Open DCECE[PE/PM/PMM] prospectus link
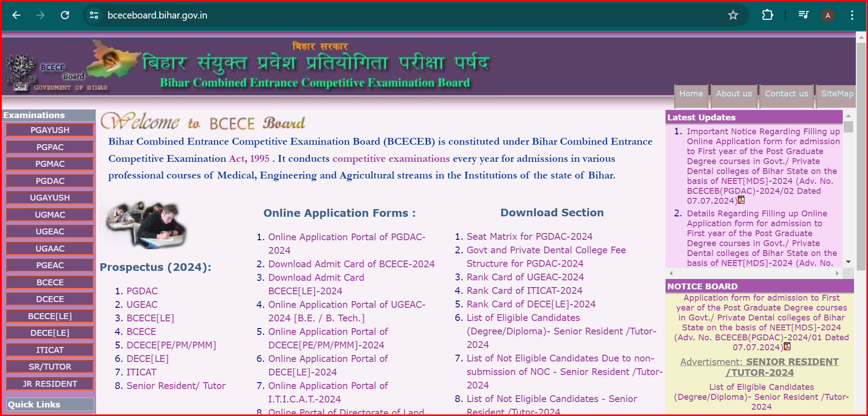Screen dimensions: 868x416 coord(171,345)
